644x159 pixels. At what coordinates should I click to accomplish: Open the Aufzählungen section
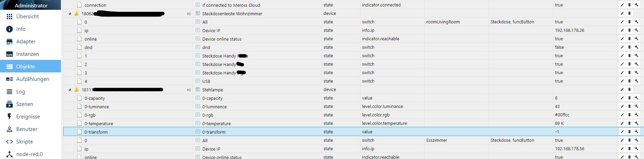point(30,79)
